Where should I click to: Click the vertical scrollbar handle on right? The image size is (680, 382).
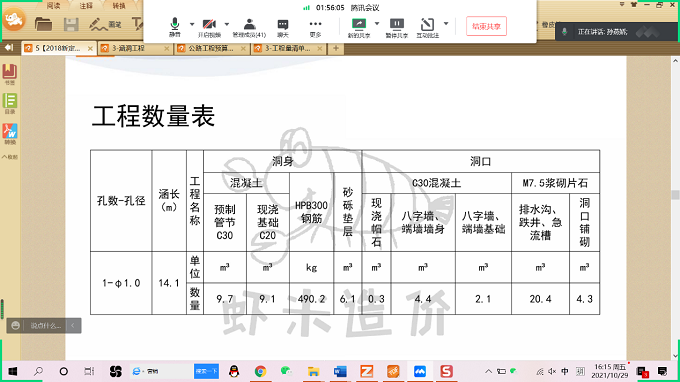675,194
